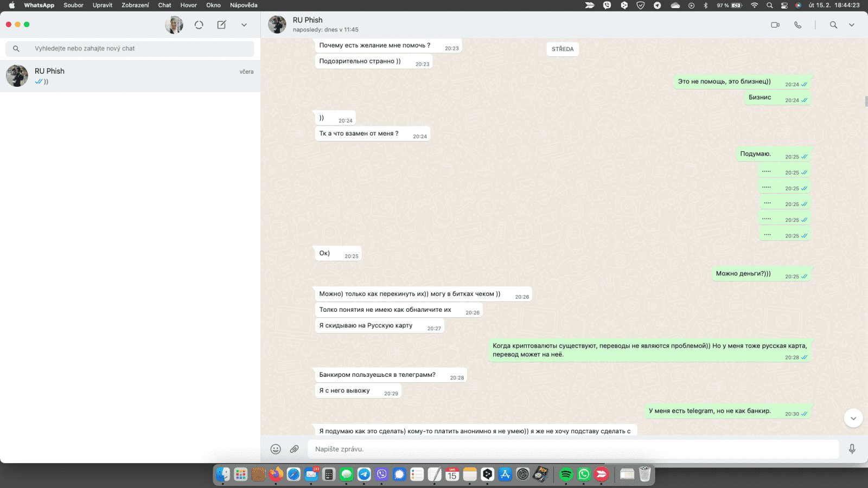The width and height of the screenshot is (868, 488).
Task: Open the Hovor menu
Action: 189,5
